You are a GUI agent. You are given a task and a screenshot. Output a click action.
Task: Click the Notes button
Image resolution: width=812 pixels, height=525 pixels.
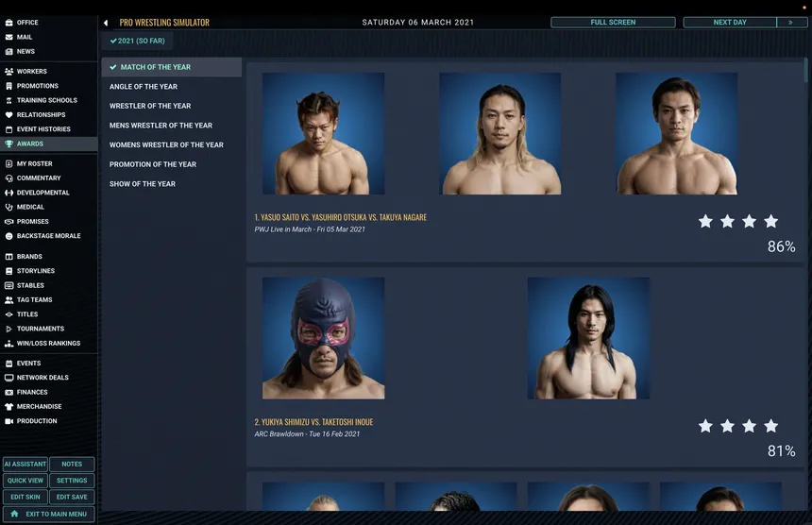[x=72, y=465]
